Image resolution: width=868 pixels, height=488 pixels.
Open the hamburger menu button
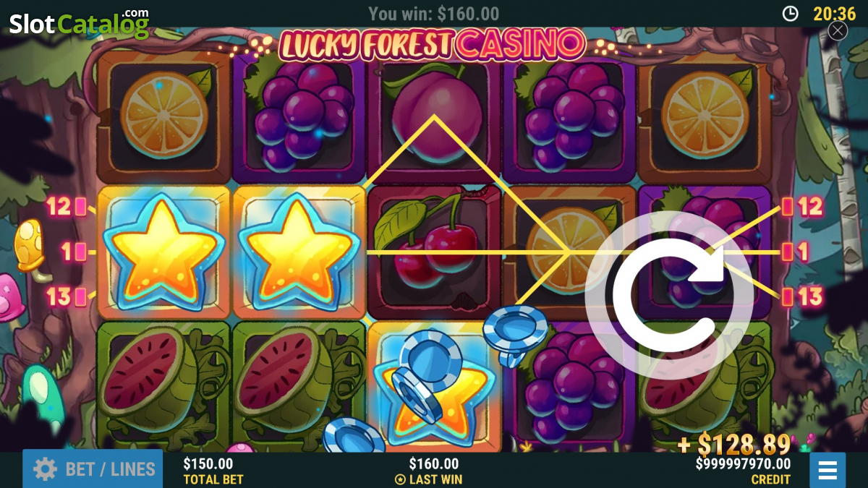(x=827, y=470)
